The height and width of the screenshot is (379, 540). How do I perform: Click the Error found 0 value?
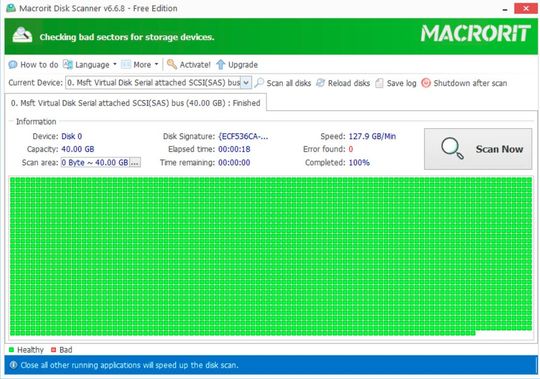point(351,149)
